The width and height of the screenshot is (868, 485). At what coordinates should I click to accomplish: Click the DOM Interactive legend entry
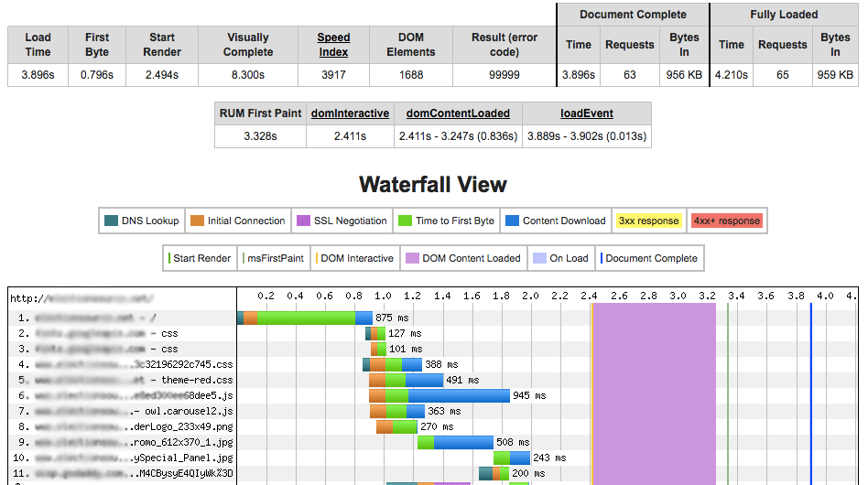coord(355,258)
